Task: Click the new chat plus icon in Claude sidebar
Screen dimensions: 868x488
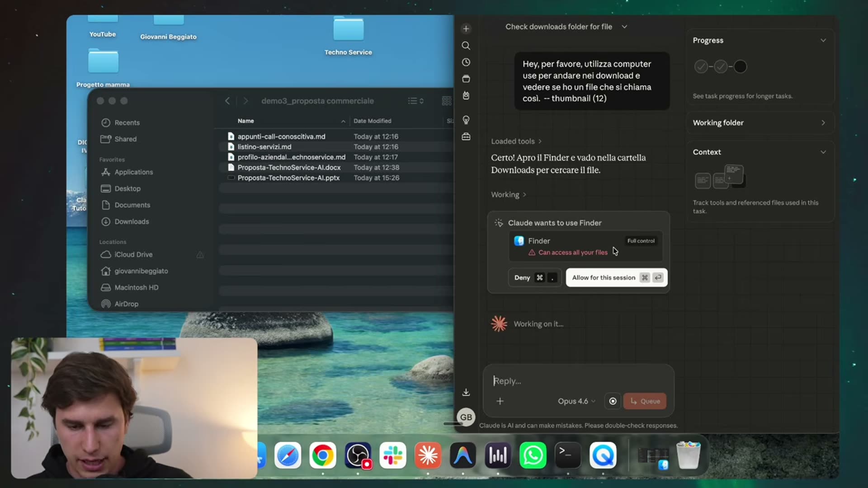Action: (x=466, y=29)
